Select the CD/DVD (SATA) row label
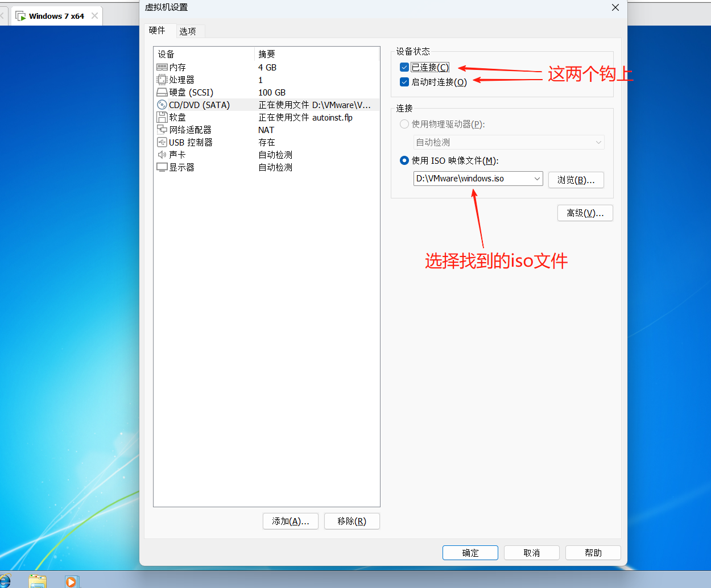711x588 pixels. [200, 105]
